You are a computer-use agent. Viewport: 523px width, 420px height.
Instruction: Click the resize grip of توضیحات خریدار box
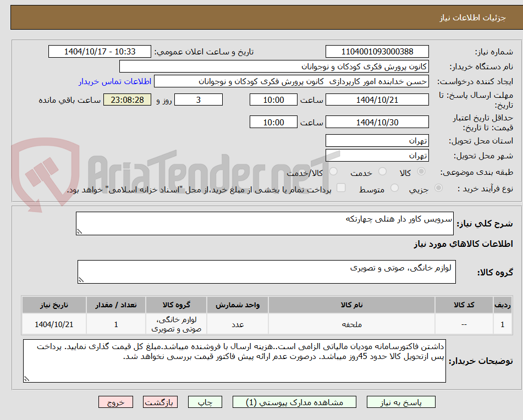click(26, 379)
